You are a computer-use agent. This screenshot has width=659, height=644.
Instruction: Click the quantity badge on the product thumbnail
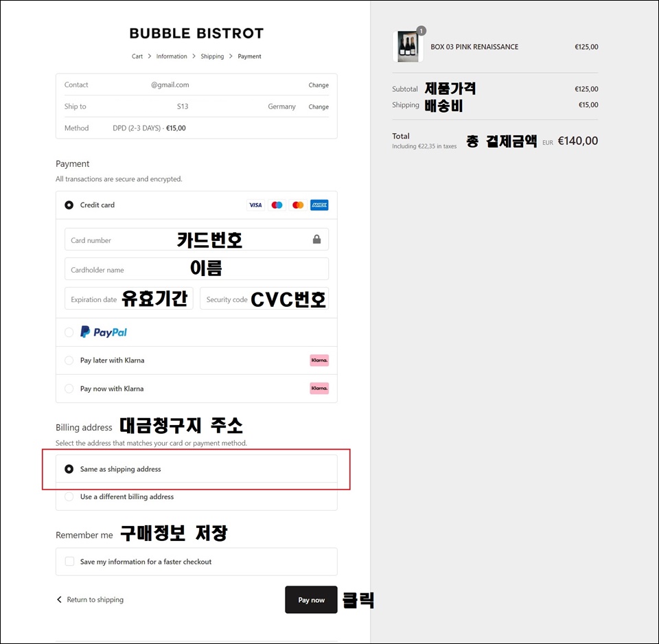point(421,31)
